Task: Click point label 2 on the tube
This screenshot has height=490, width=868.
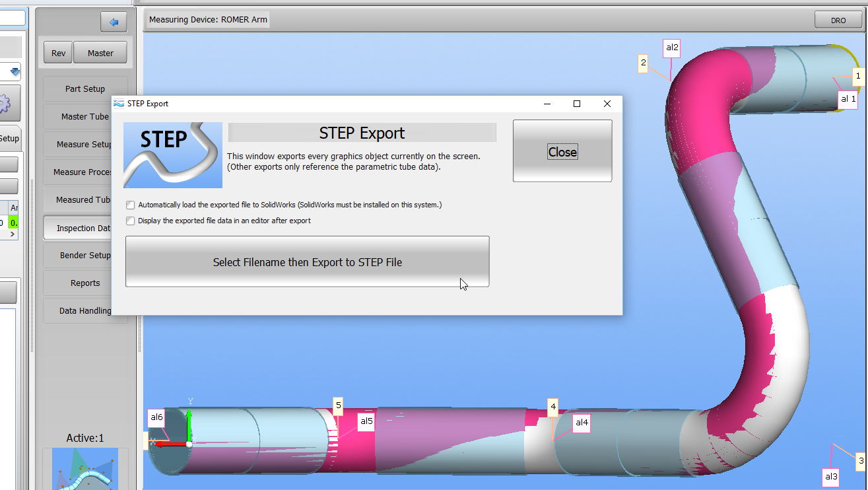Action: [x=643, y=63]
